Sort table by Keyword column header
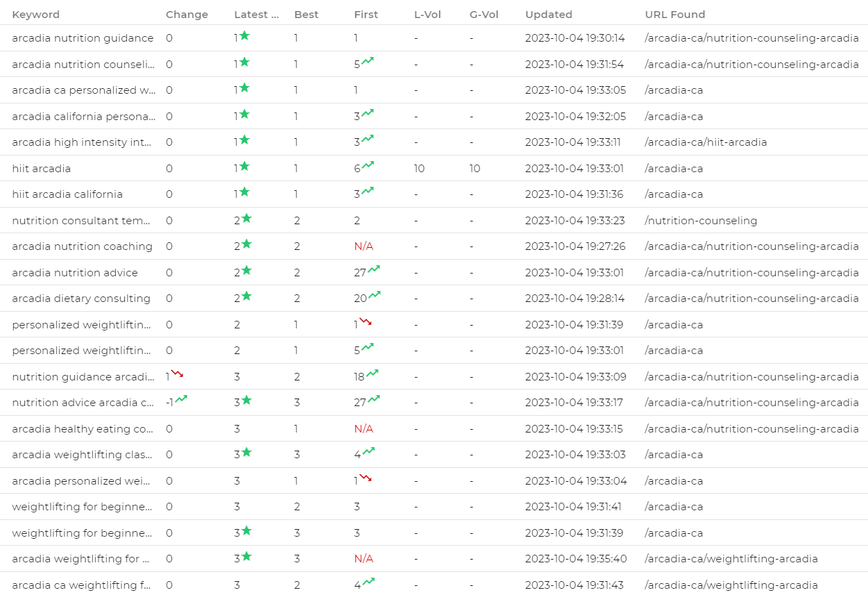 pyautogui.click(x=36, y=15)
